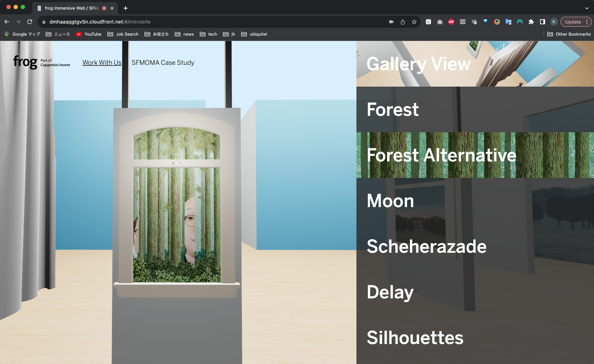Open the extension icon right of CRX
Screen dimensions: 594x364
coord(474,22)
